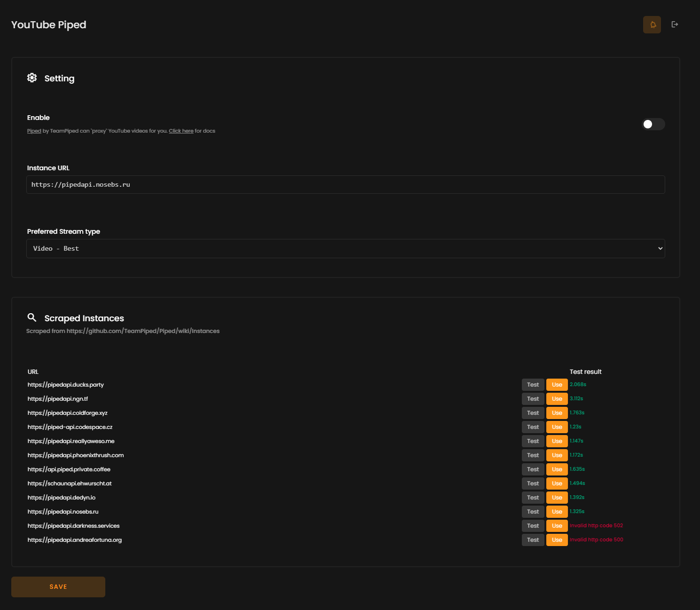Click the https://pipedapi.darkness.services URL text
Viewport: 700px width, 610px height.
pyautogui.click(x=74, y=526)
